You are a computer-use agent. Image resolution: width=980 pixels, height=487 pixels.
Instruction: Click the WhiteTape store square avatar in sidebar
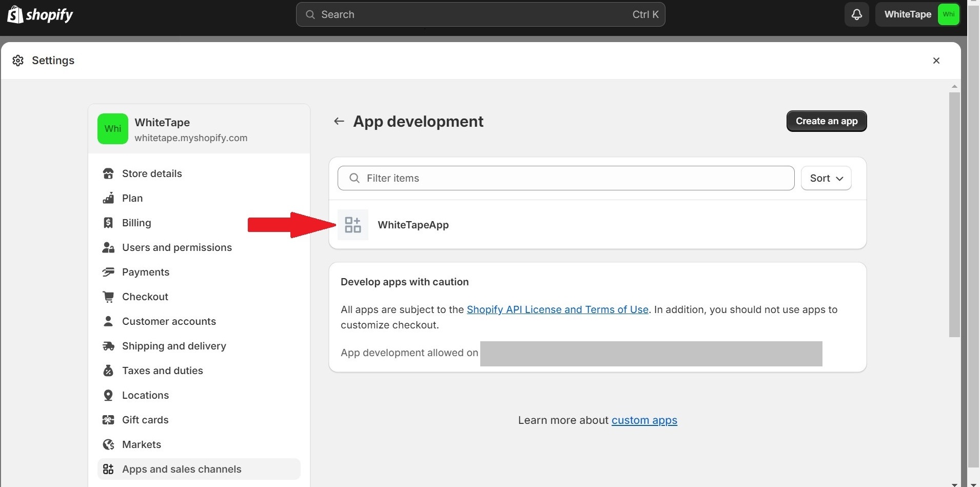[113, 129]
